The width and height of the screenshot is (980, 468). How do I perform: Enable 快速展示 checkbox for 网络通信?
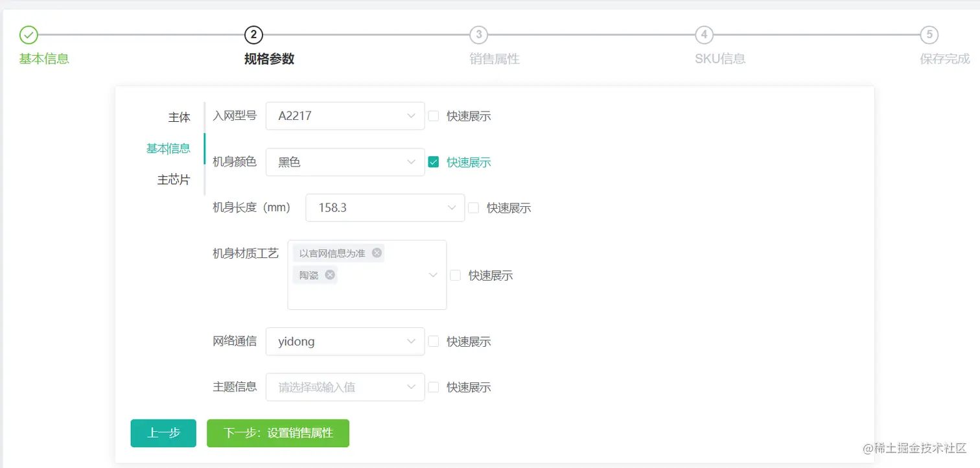click(x=434, y=342)
